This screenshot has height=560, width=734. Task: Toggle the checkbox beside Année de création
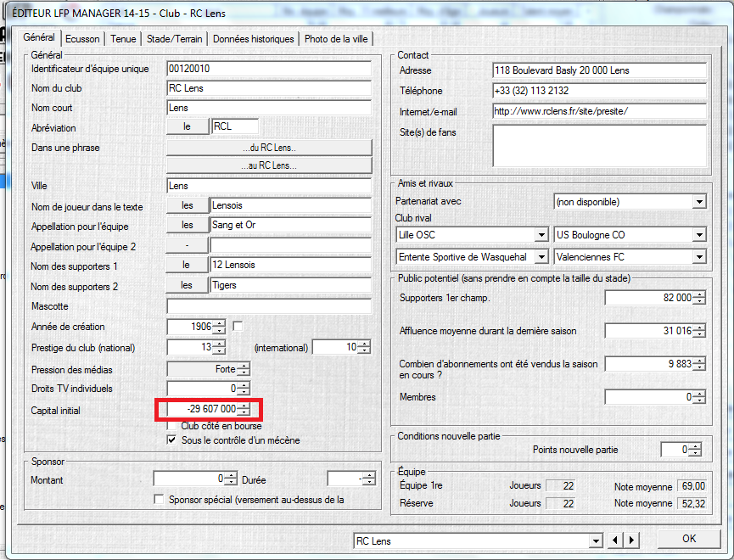click(x=238, y=326)
